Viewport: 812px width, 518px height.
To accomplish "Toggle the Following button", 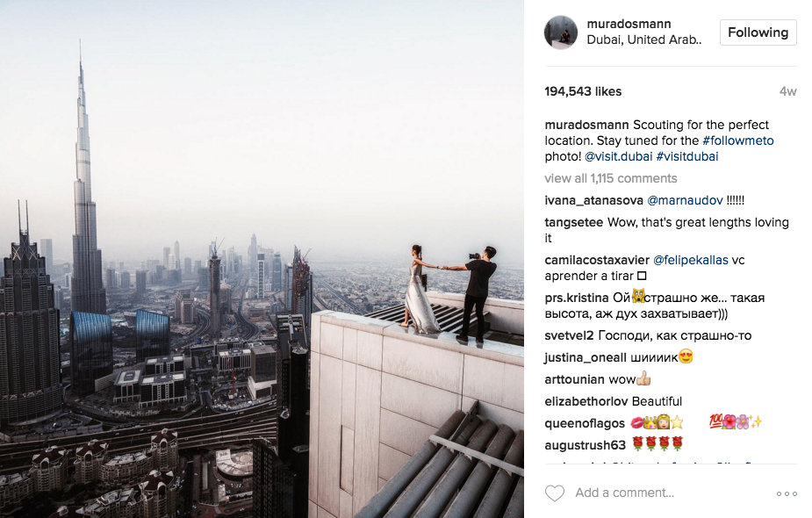I will pyautogui.click(x=758, y=32).
